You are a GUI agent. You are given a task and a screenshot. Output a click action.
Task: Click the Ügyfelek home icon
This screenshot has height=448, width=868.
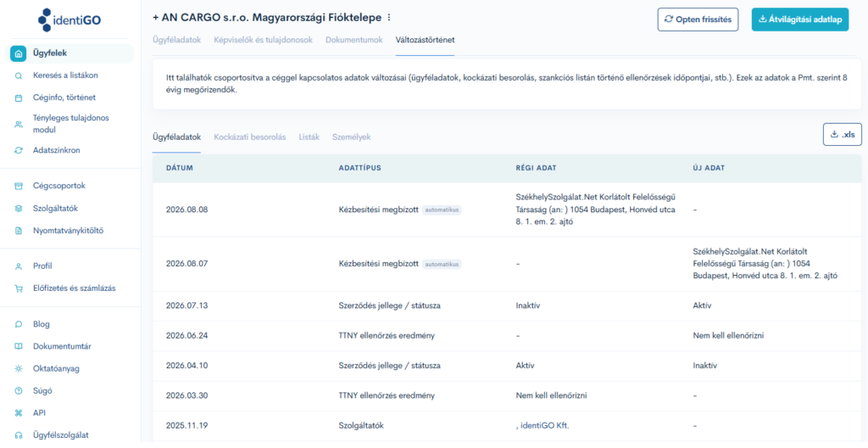[19, 53]
